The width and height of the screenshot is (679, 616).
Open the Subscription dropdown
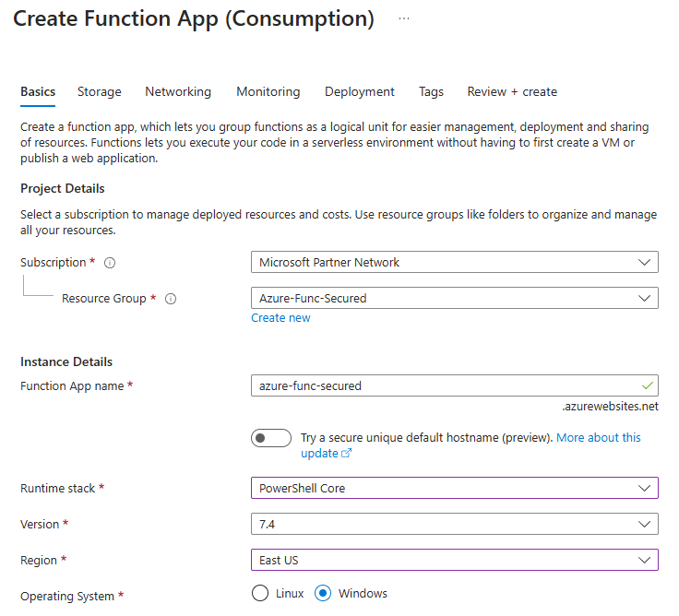pyautogui.click(x=454, y=262)
